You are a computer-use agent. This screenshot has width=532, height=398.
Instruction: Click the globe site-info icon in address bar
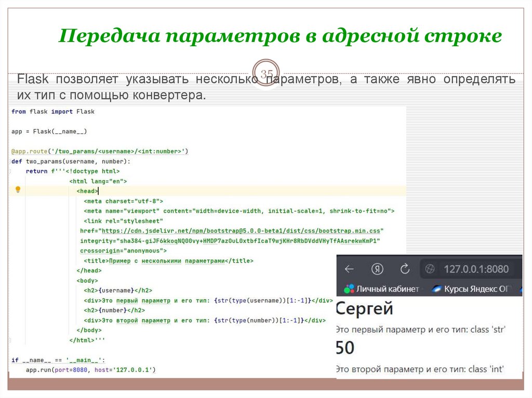click(430, 269)
